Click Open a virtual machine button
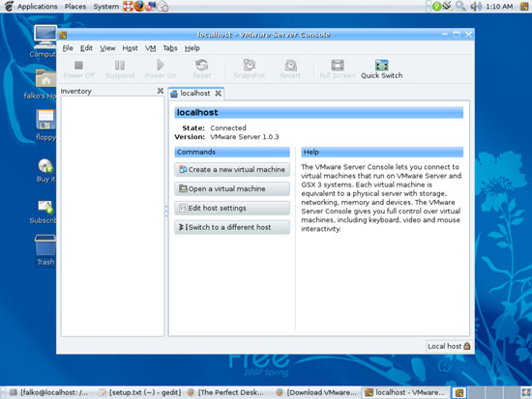 click(x=232, y=188)
